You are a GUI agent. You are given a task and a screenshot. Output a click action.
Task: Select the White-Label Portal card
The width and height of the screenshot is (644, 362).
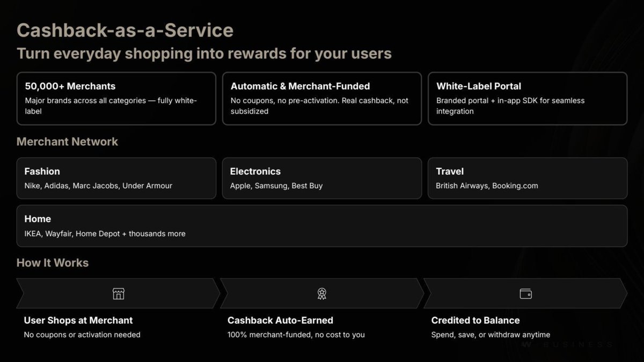528,99
